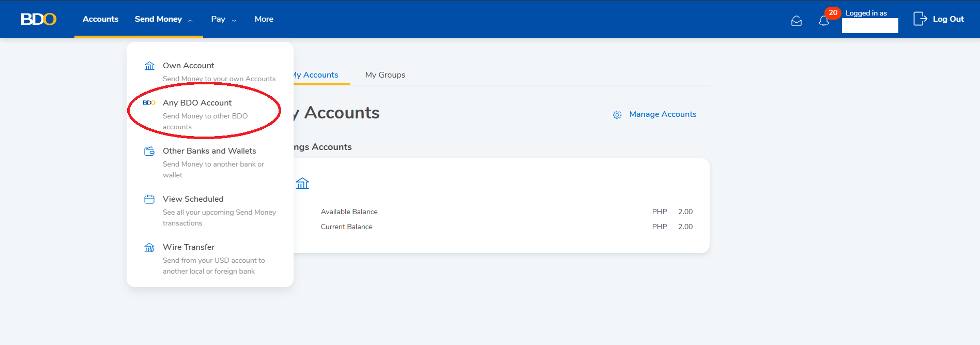Click 'Send Money to another bank or wallet' text
This screenshot has height=345, width=980.
[x=213, y=170]
